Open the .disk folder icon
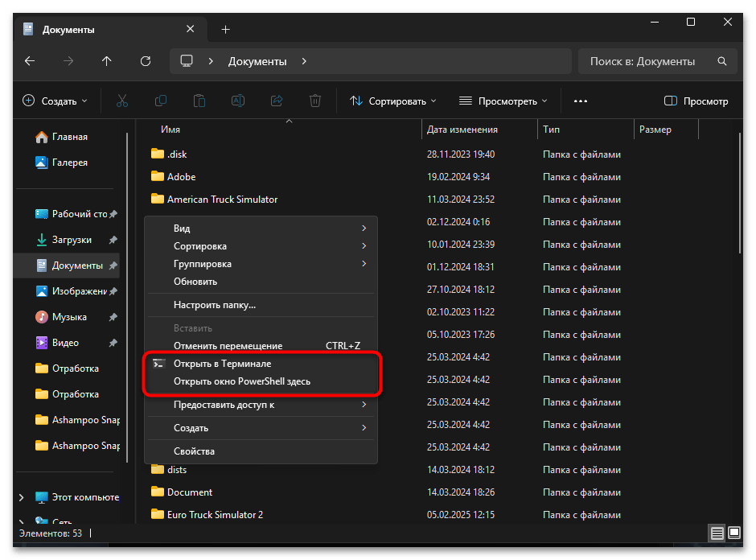This screenshot has width=756, height=560. tap(157, 154)
